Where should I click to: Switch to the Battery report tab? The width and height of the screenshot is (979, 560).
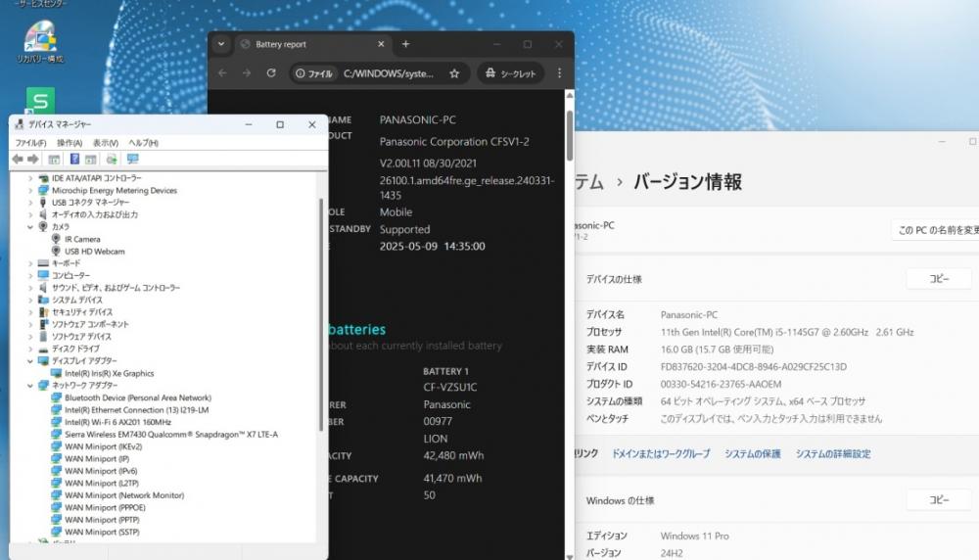[313, 44]
